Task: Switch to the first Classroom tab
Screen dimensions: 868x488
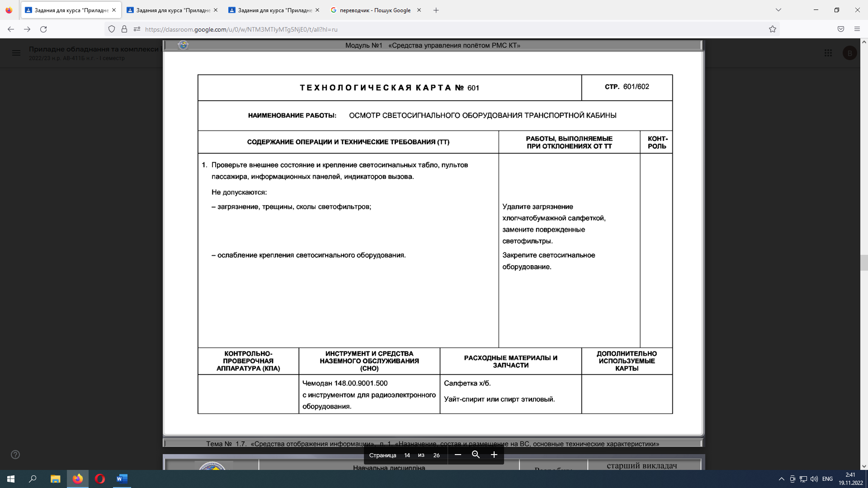Action: click(x=71, y=10)
